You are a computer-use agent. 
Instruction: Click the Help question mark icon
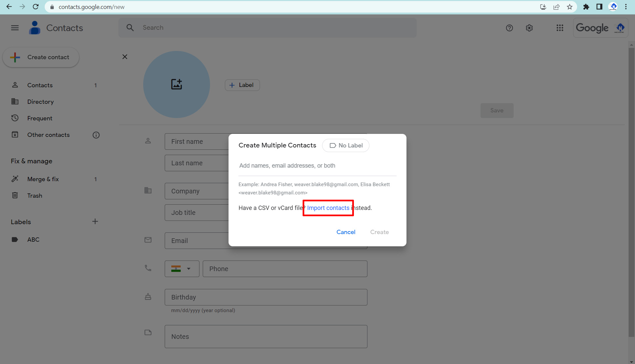coord(509,28)
